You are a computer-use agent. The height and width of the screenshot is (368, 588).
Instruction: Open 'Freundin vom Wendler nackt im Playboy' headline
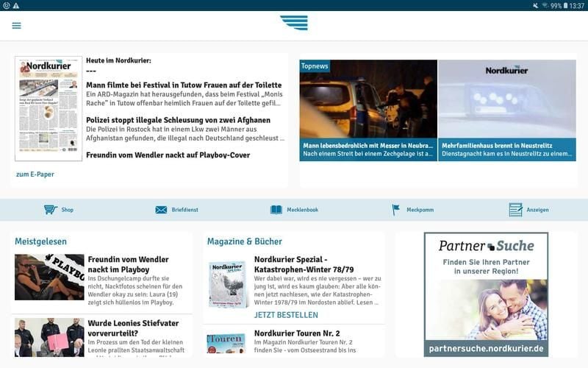pyautogui.click(x=128, y=264)
